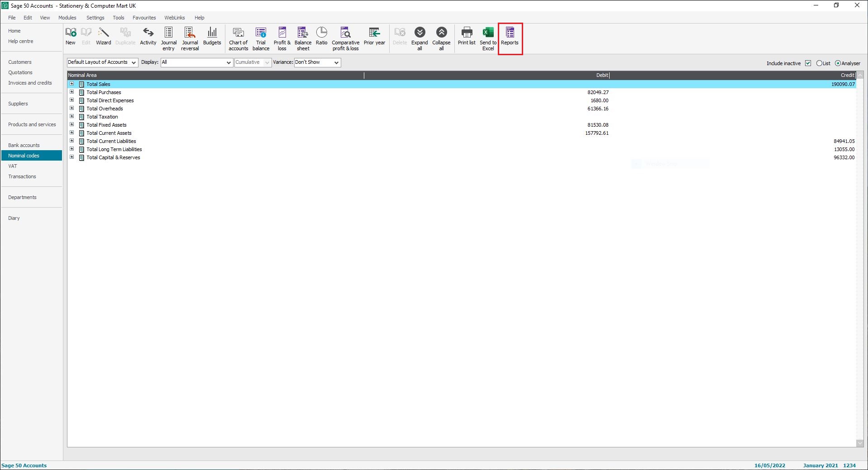Screen dimensions: 868x470
Task: Open VAT in the sidebar
Action: tap(13, 166)
